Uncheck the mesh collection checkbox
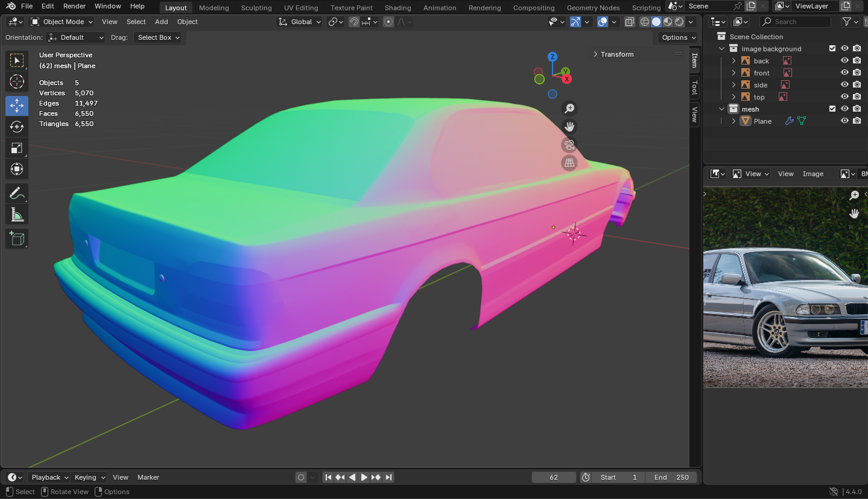 coord(832,109)
